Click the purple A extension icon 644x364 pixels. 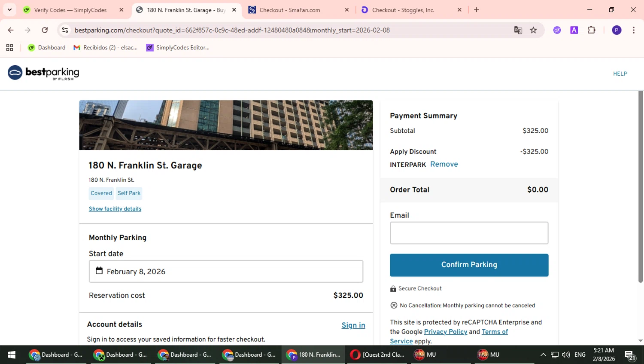click(x=574, y=30)
